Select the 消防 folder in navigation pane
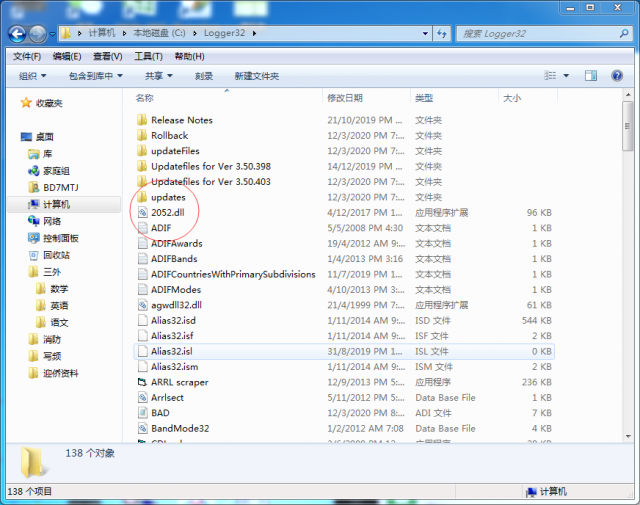 (52, 340)
